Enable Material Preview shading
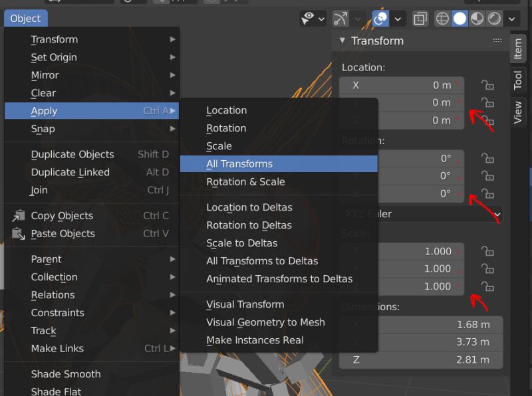 pyautogui.click(x=478, y=19)
